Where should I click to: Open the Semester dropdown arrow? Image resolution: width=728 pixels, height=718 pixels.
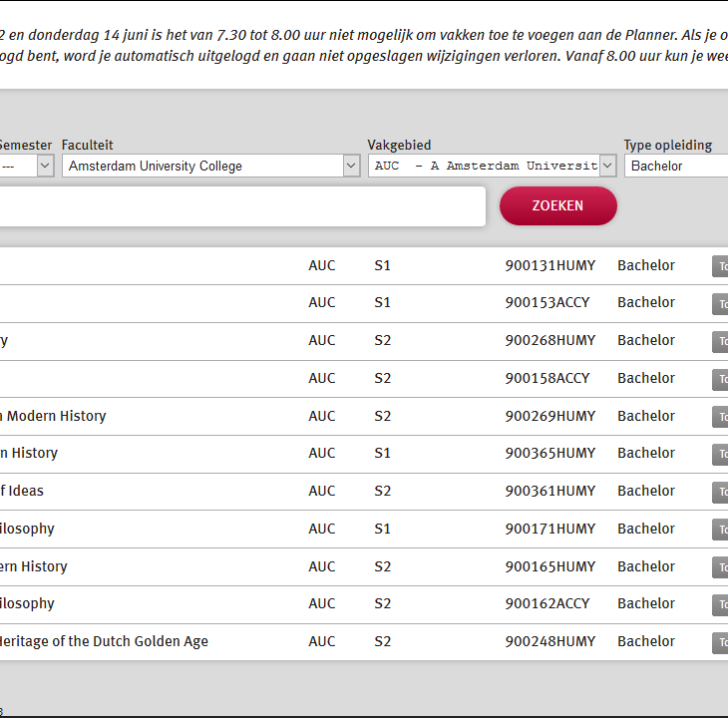click(x=45, y=167)
